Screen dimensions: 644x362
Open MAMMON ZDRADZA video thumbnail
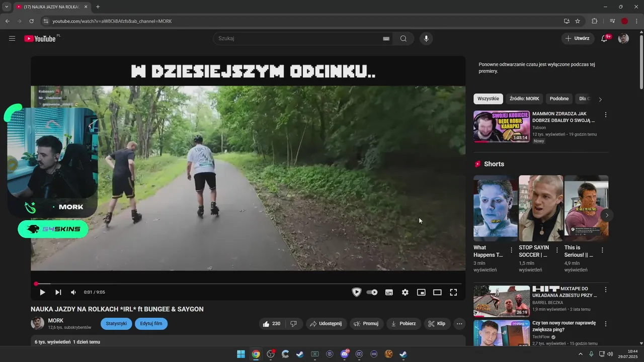502,127
